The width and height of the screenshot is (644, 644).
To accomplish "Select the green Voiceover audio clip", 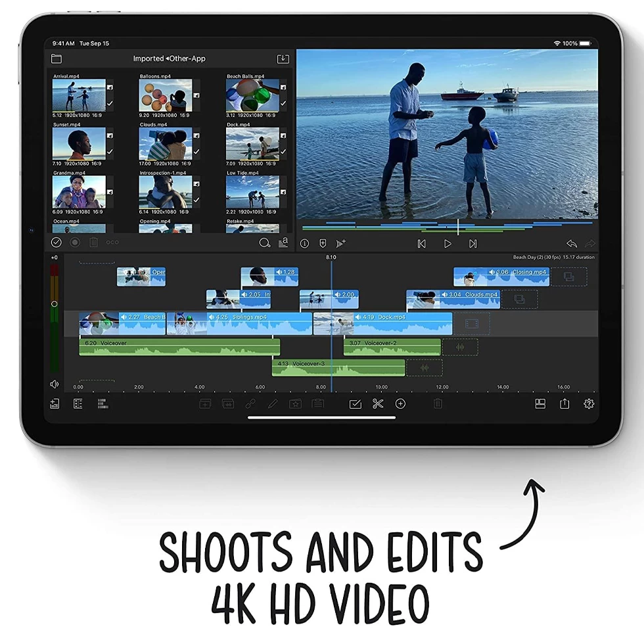I will (x=179, y=347).
